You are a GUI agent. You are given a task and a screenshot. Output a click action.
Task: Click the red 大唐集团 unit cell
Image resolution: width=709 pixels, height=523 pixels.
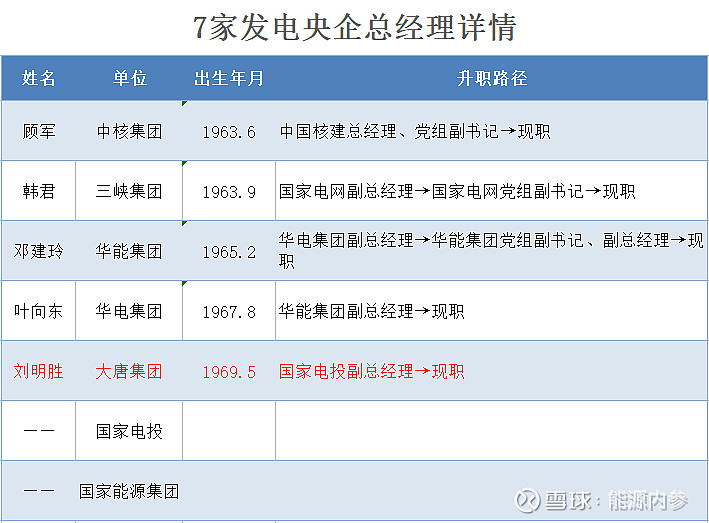[129, 371]
